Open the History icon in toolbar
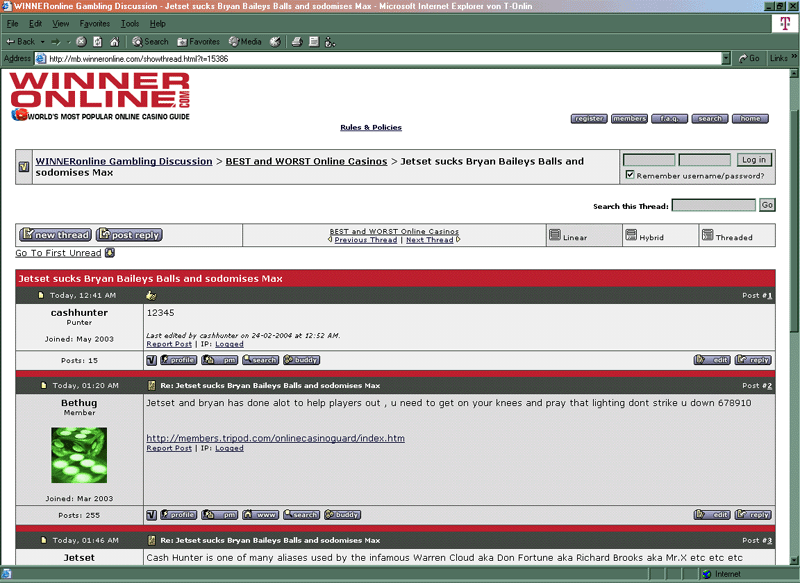 tap(275, 42)
